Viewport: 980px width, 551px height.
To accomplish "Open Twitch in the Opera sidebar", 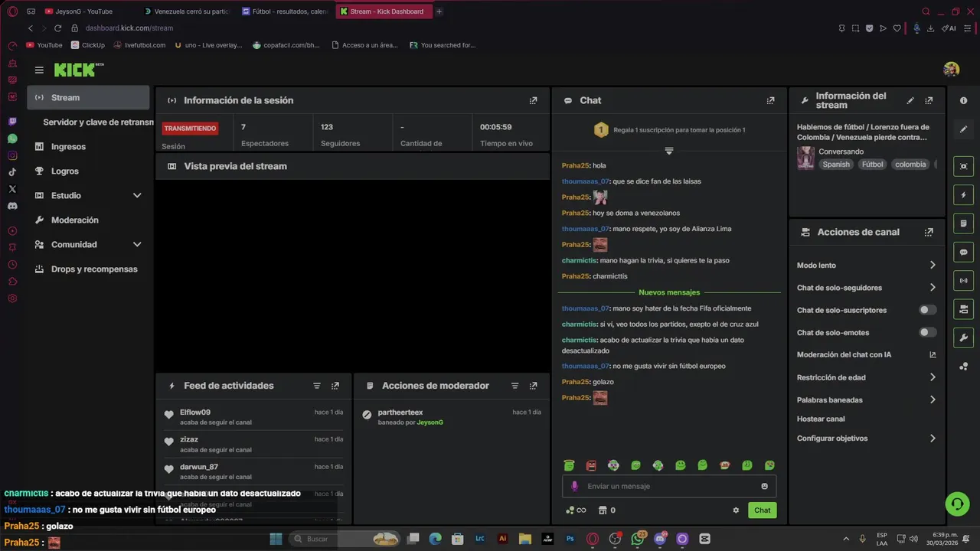I will click(12, 122).
